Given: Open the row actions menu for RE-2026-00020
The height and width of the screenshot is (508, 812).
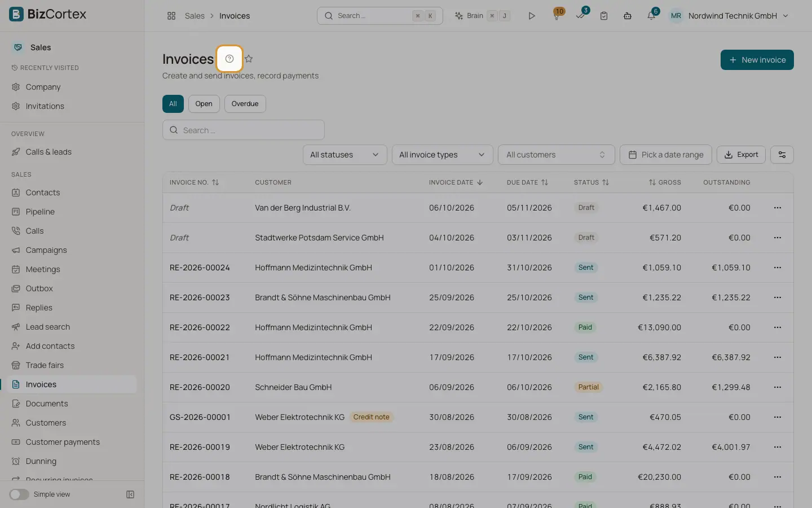Looking at the screenshot, I should (778, 387).
